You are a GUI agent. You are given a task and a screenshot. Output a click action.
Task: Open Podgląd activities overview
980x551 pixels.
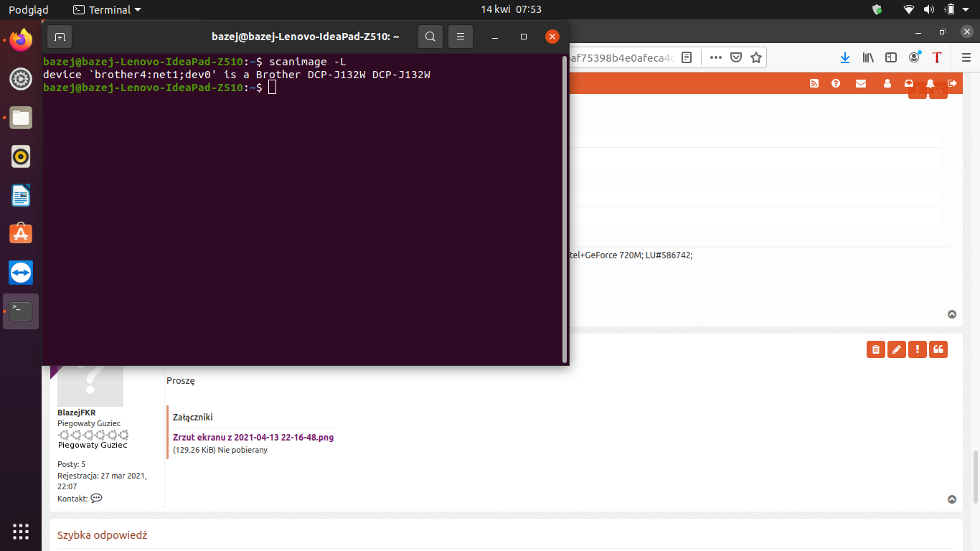[29, 9]
